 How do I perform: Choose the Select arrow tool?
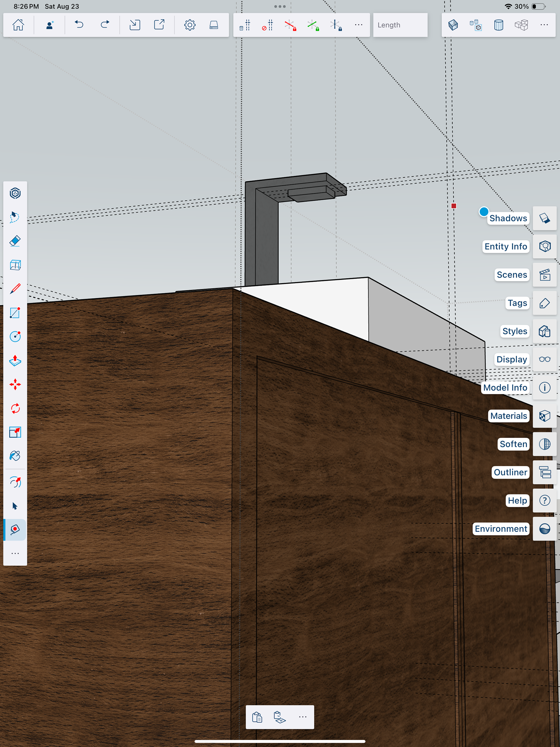15,506
